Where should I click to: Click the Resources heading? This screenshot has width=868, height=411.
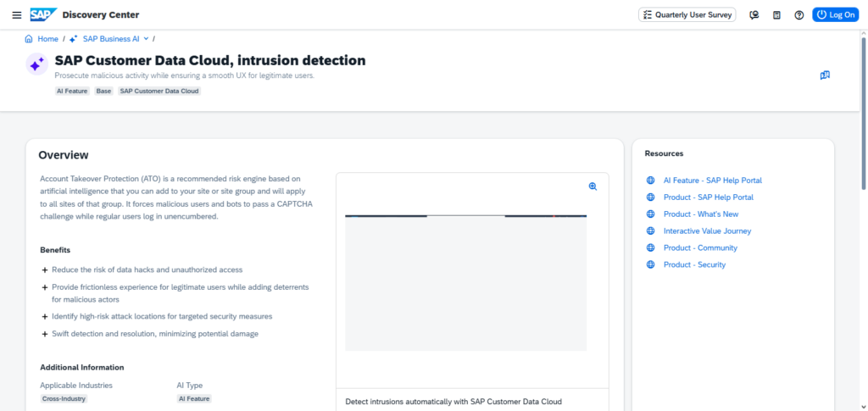[664, 153]
